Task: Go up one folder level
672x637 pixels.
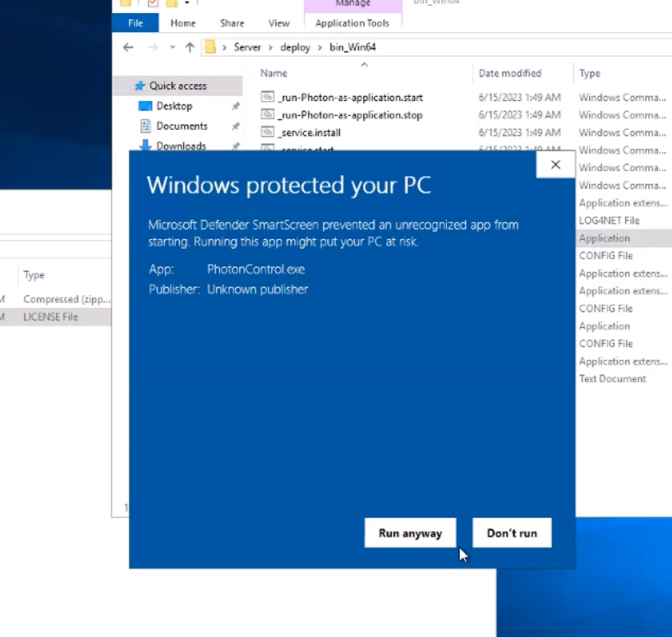Action: (190, 47)
